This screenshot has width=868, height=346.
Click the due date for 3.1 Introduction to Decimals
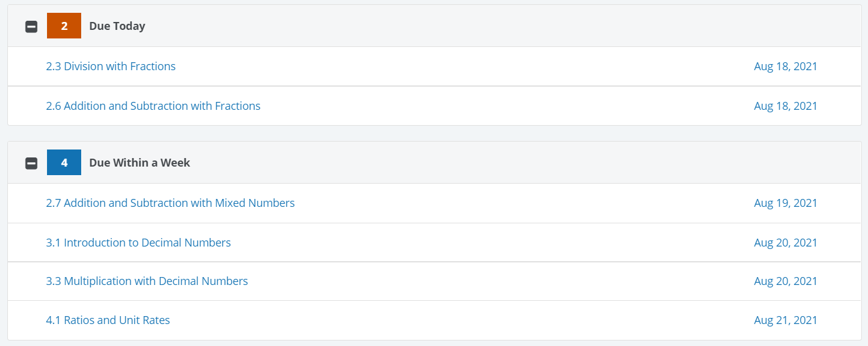coord(786,243)
